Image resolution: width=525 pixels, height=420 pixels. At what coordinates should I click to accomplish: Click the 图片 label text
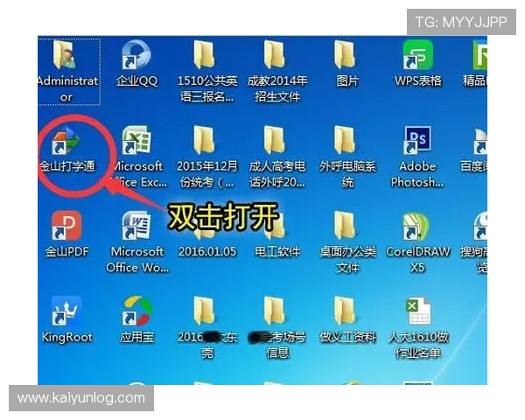[347, 80]
